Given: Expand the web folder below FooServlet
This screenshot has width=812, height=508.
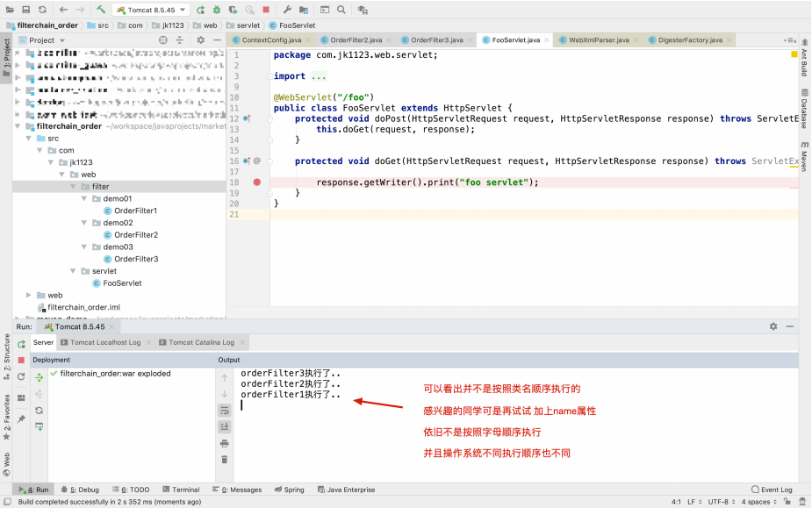Looking at the screenshot, I should [x=29, y=295].
